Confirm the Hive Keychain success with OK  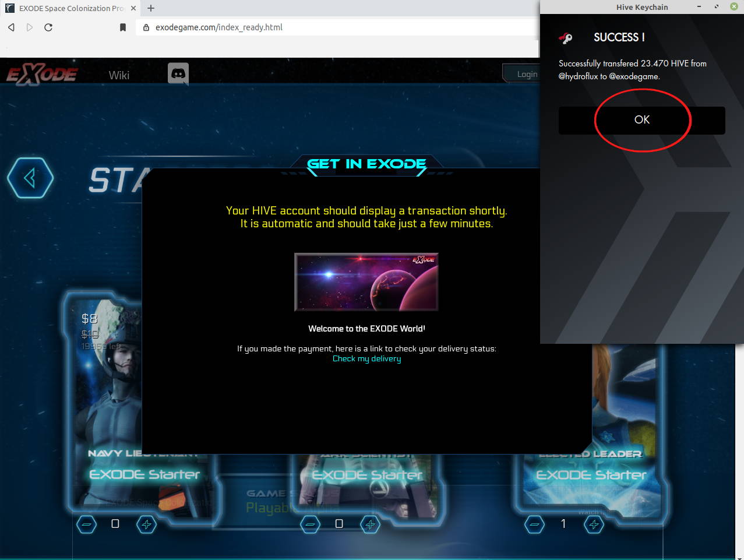pyautogui.click(x=641, y=120)
